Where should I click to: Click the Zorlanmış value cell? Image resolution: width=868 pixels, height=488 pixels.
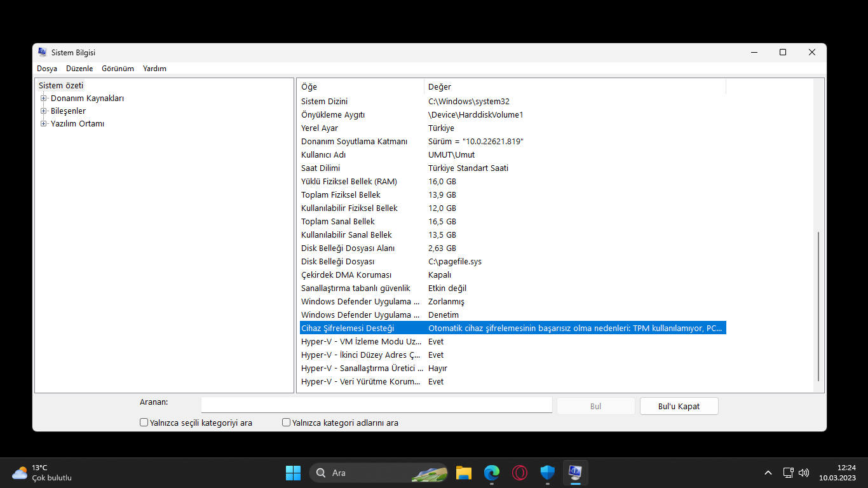click(x=446, y=302)
